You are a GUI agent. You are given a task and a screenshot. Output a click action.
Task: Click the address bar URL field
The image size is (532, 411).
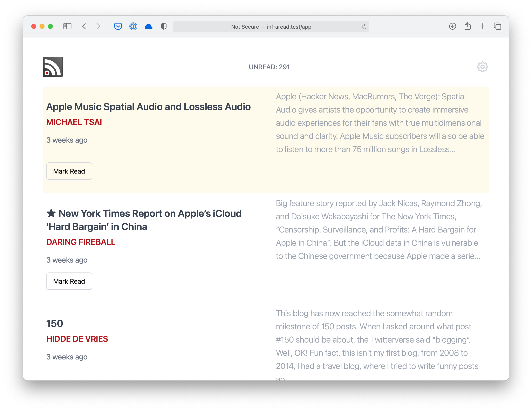click(271, 27)
